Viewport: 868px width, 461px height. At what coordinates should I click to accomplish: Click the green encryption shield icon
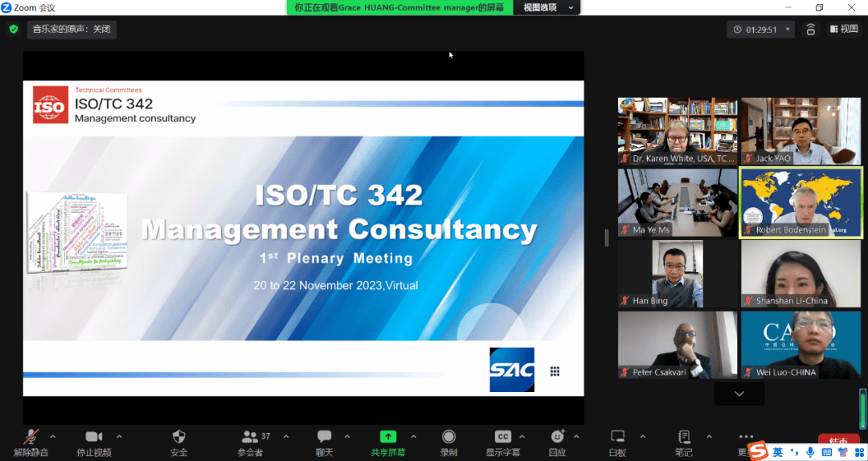[x=14, y=29]
